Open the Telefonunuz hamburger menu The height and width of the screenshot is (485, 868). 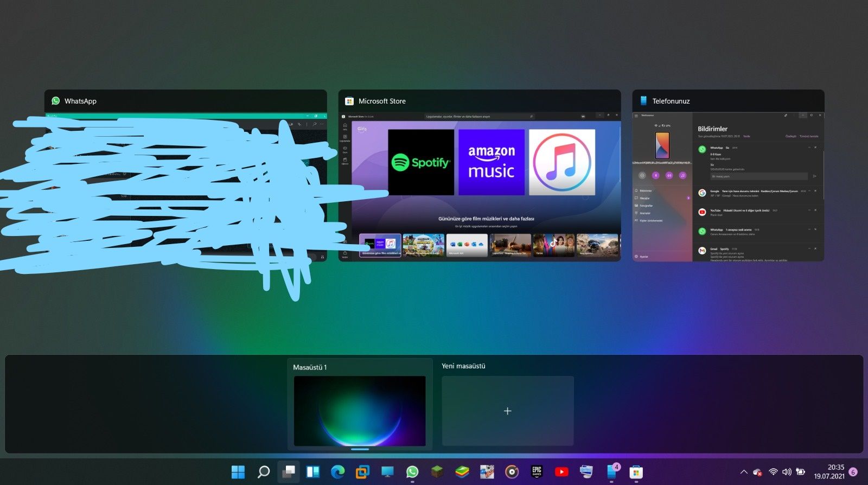point(636,116)
